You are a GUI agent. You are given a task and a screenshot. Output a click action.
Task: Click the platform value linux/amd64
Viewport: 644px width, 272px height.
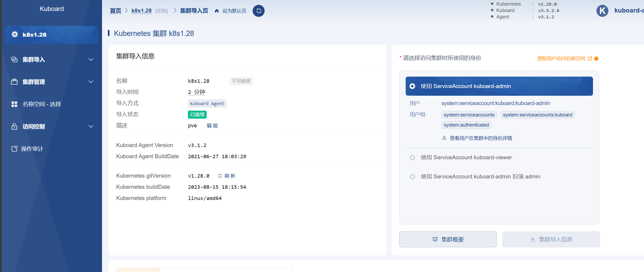point(204,198)
